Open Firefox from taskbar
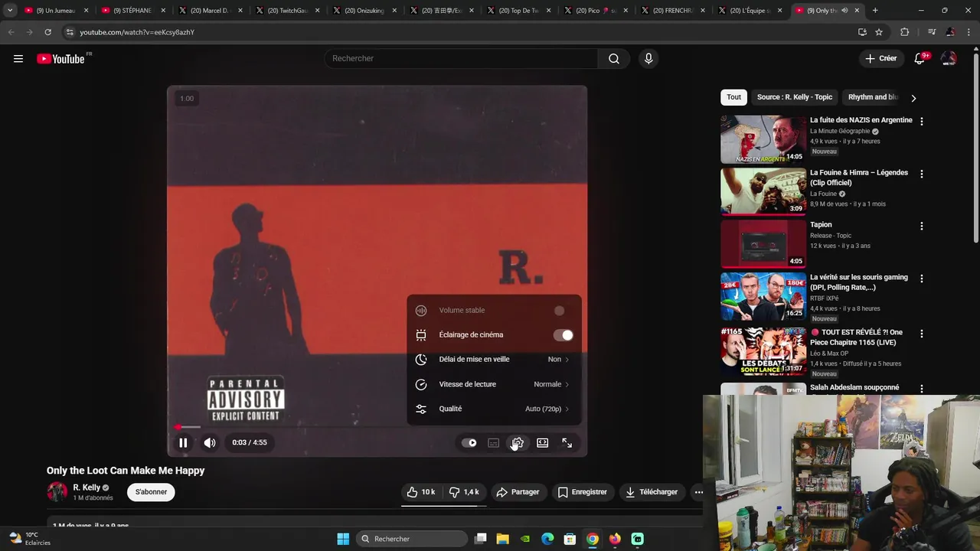 [615, 539]
